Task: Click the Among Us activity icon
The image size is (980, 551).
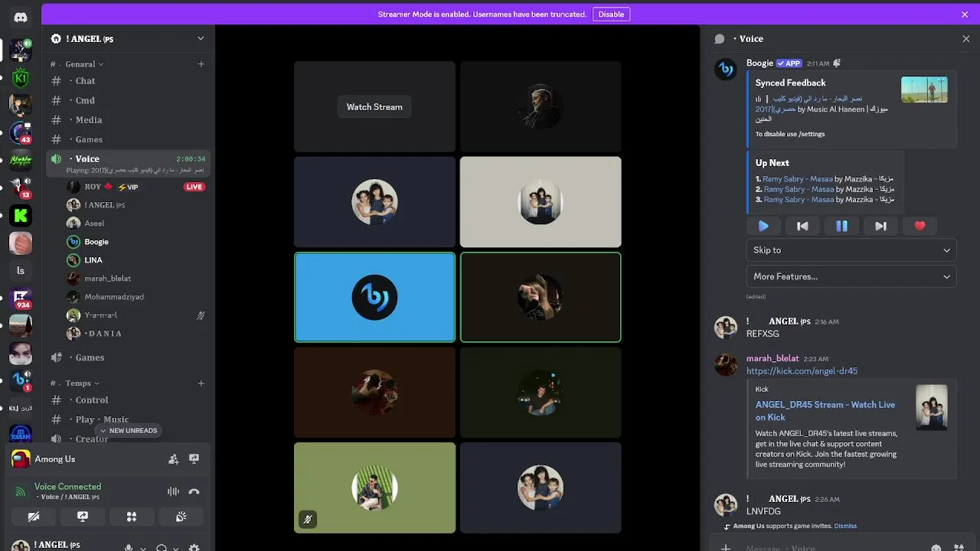Action: coord(21,459)
